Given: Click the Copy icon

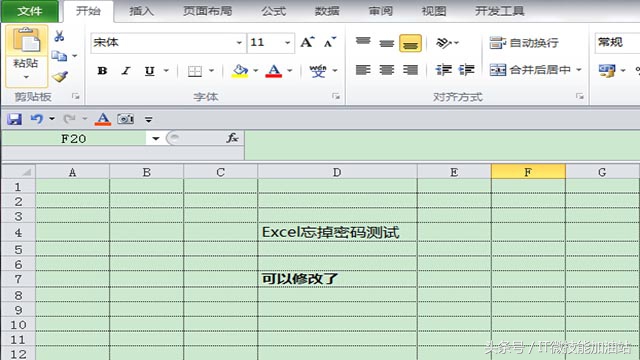Looking at the screenshot, I should click(59, 56).
